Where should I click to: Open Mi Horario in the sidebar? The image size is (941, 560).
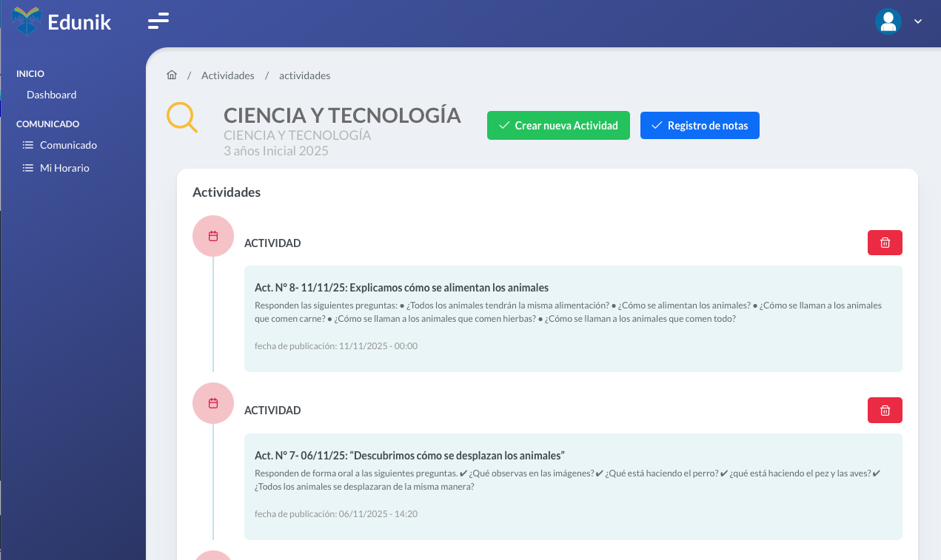(x=64, y=168)
